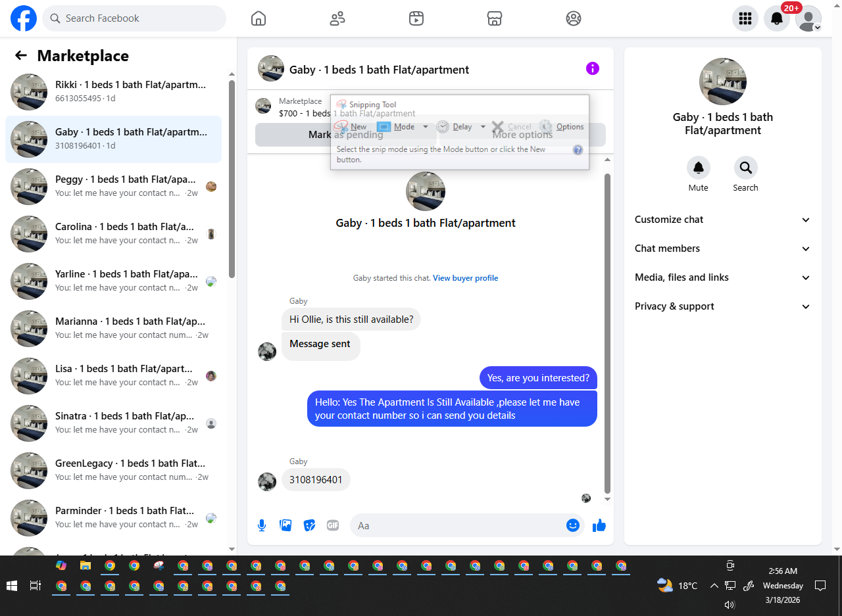Viewport: 842px width, 616px height.
Task: Click New in Snipping Tool
Action: coord(351,127)
